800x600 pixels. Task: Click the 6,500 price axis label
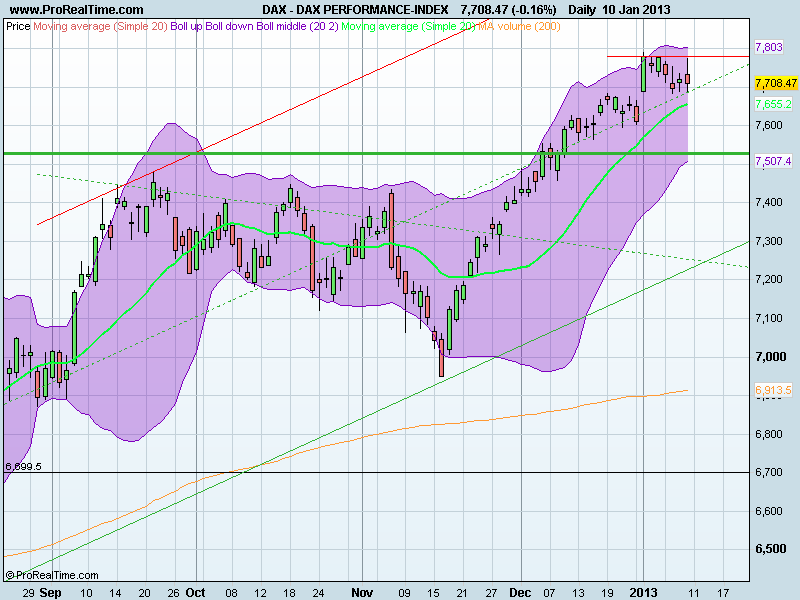(x=770, y=549)
